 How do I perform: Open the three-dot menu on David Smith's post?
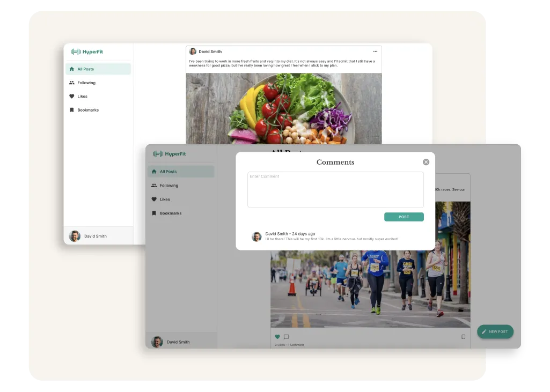point(375,51)
